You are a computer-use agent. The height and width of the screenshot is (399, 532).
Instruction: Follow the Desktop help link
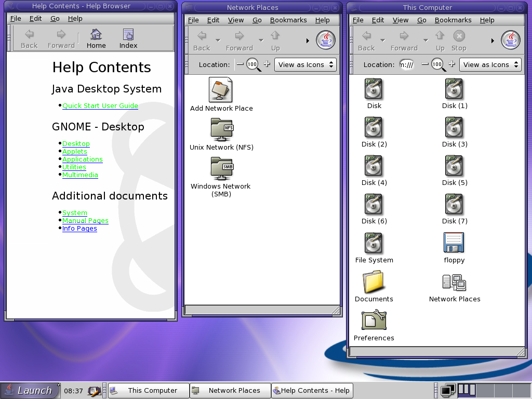(x=76, y=143)
